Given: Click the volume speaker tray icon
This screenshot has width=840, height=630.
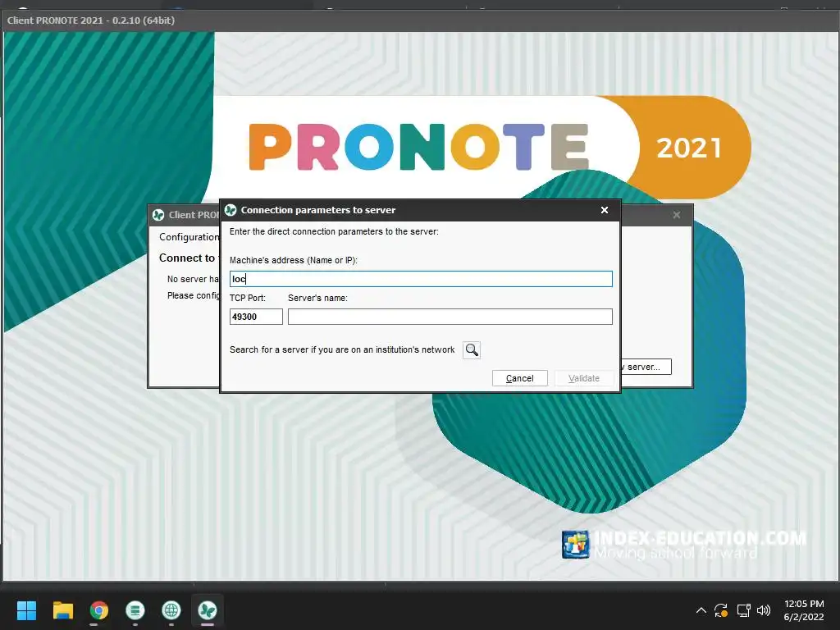Looking at the screenshot, I should coord(764,610).
